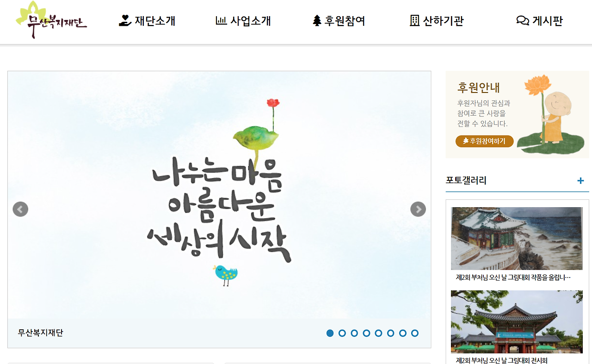
Task: Open the 제2회 부처님 오신 날 그림대회 작품 link
Action: [513, 278]
